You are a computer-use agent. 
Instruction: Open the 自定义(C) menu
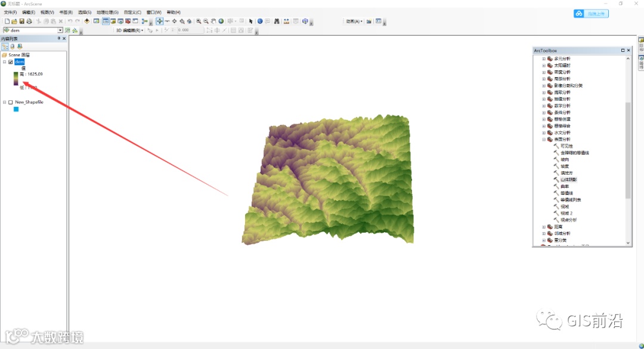[132, 13]
